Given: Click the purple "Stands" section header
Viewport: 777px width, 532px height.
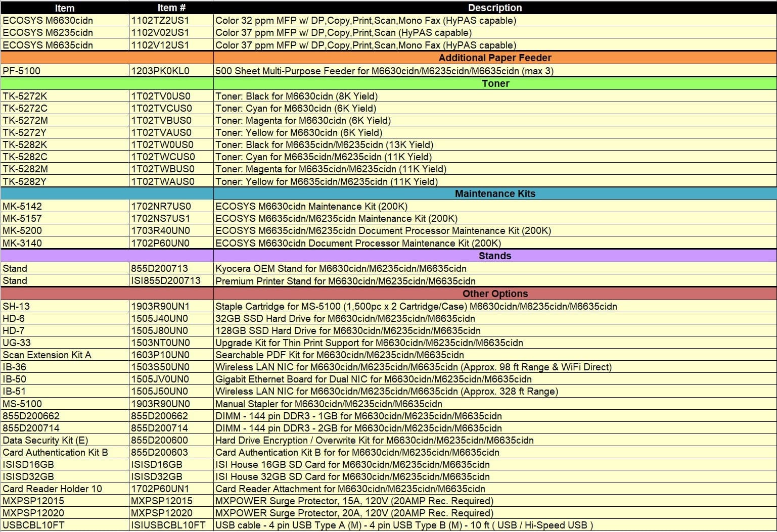Looking at the screenshot, I should [x=494, y=256].
